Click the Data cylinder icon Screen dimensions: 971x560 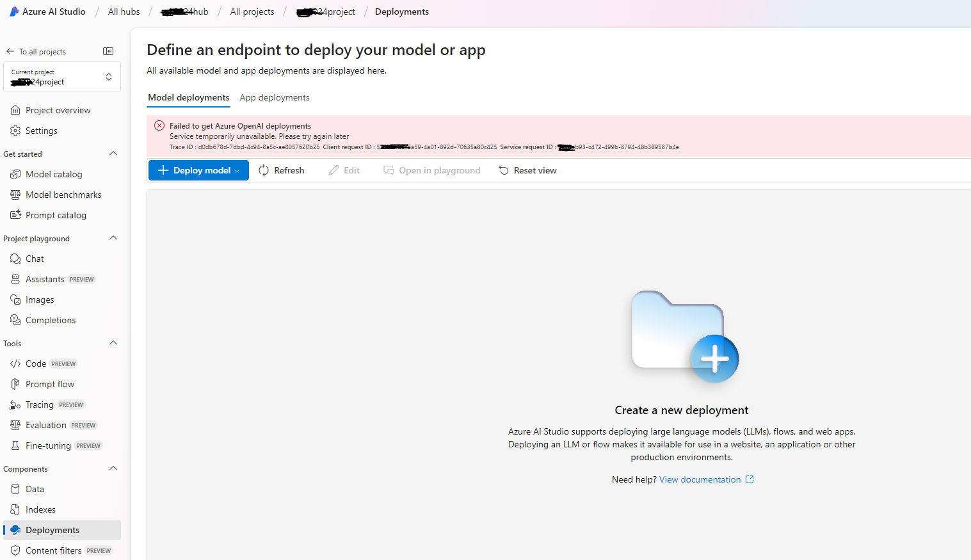15,489
